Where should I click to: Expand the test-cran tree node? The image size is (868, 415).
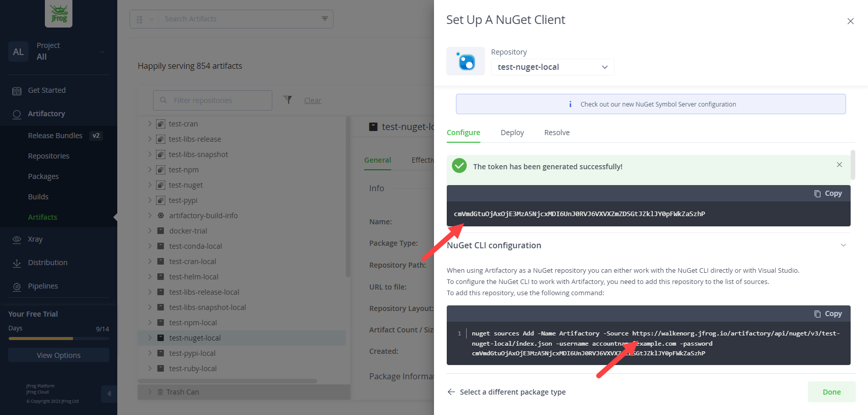149,124
